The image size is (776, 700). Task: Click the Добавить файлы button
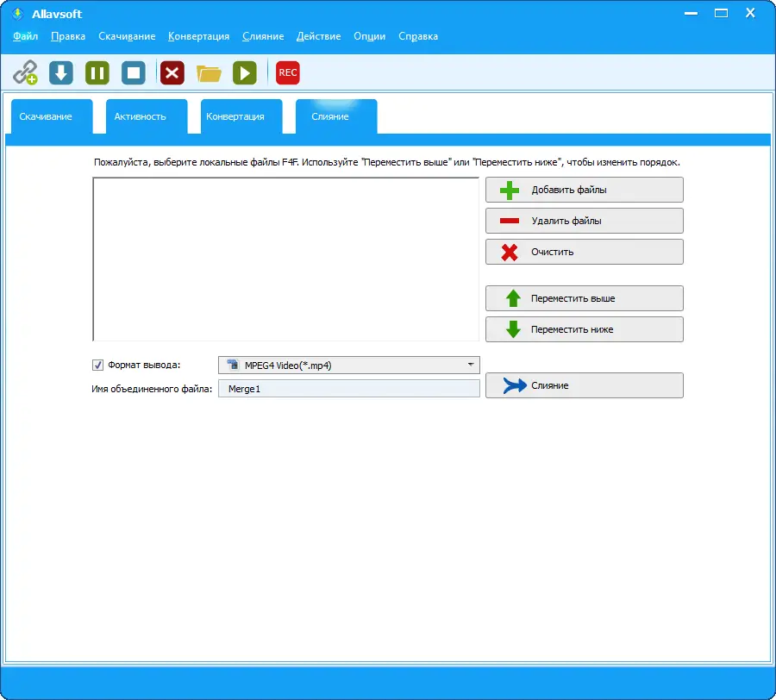pos(584,190)
